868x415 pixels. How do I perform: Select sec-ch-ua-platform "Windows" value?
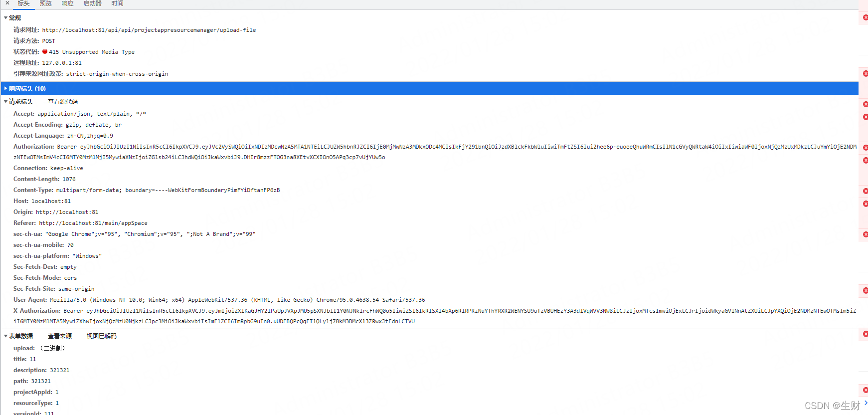coord(87,256)
